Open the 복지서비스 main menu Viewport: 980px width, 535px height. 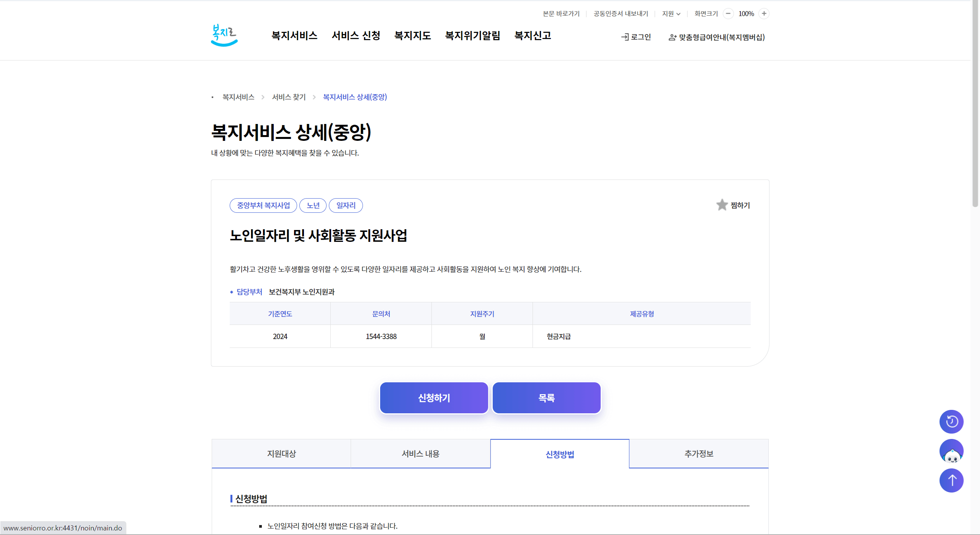294,36
